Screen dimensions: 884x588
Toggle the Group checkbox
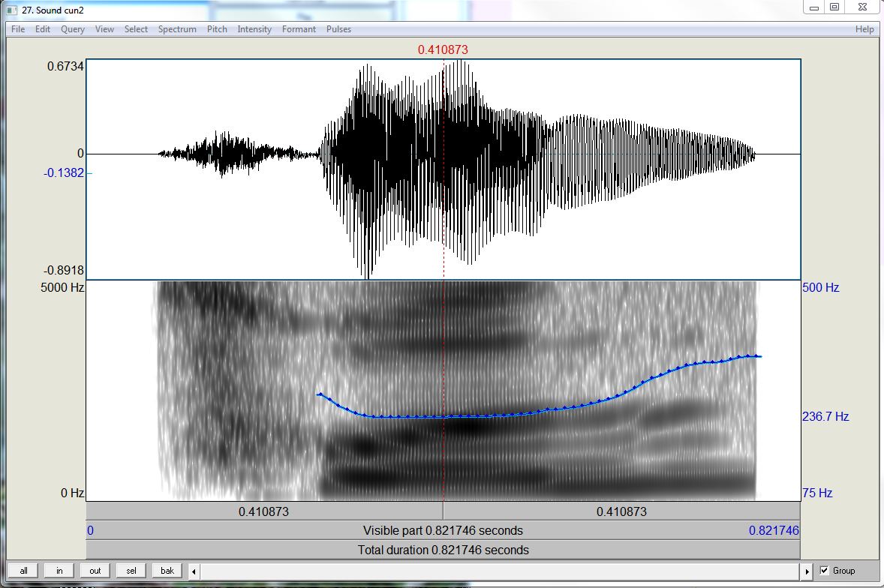824,571
